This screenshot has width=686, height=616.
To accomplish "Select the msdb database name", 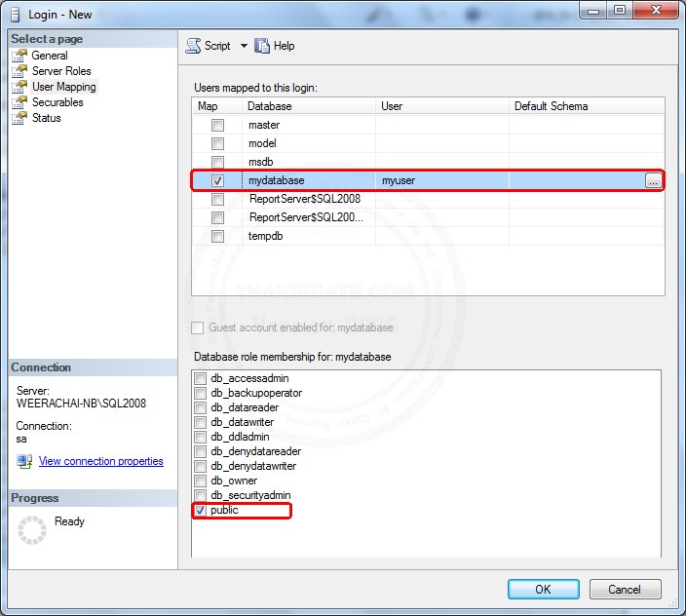I will (261, 162).
